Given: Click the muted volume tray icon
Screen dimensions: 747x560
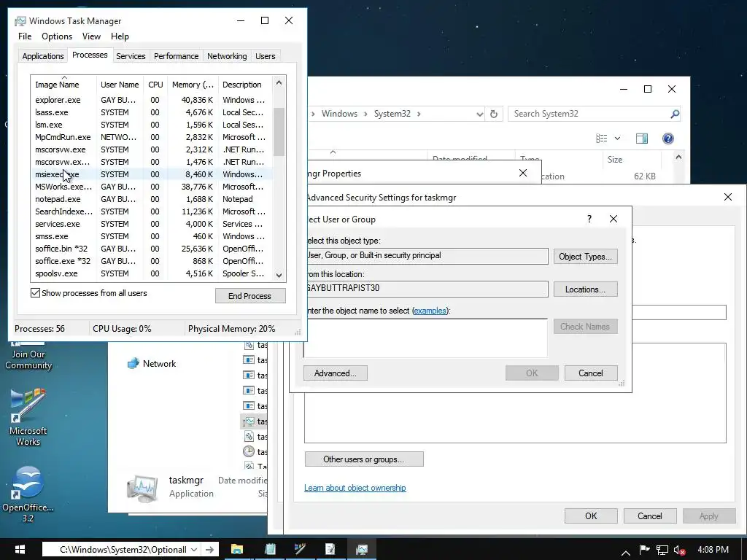Looking at the screenshot, I should click(x=679, y=550).
